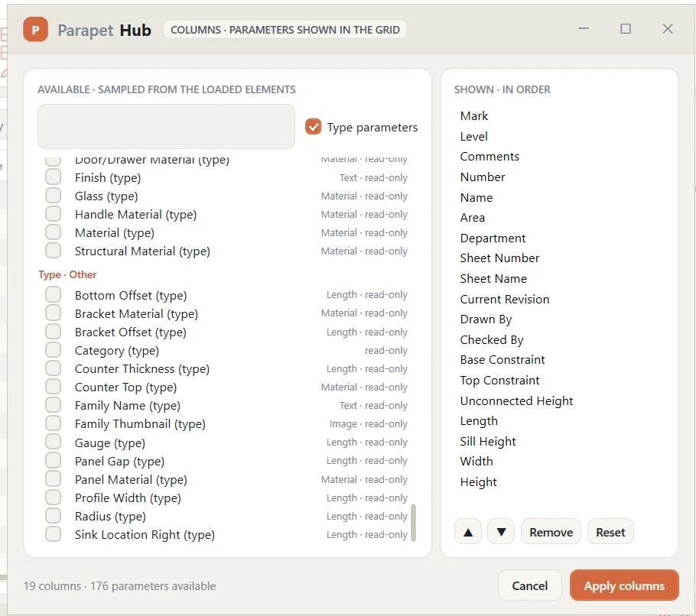Pick Length in the shown list
696x616 pixels.
pyautogui.click(x=479, y=421)
